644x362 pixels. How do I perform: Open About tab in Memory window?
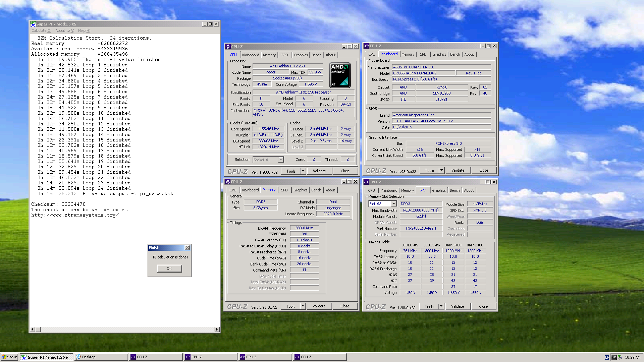pos(330,190)
